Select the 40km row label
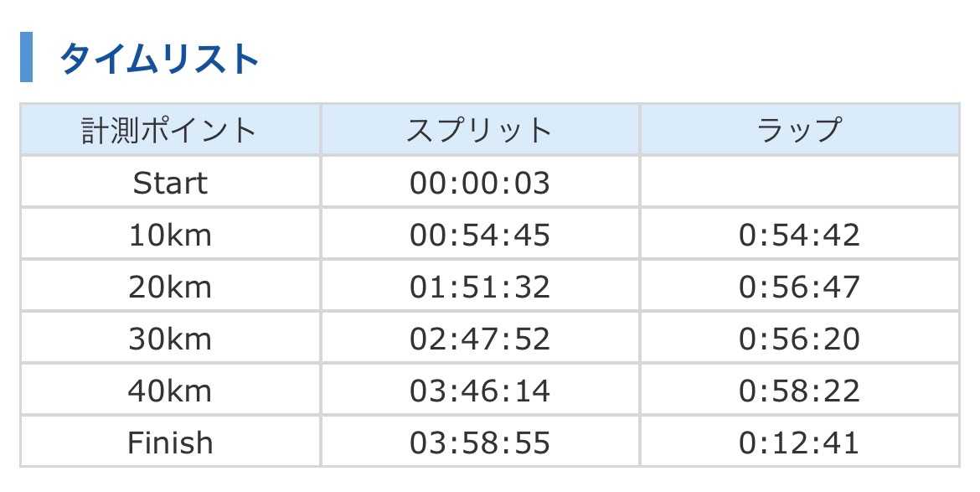980x492 pixels. 170,391
